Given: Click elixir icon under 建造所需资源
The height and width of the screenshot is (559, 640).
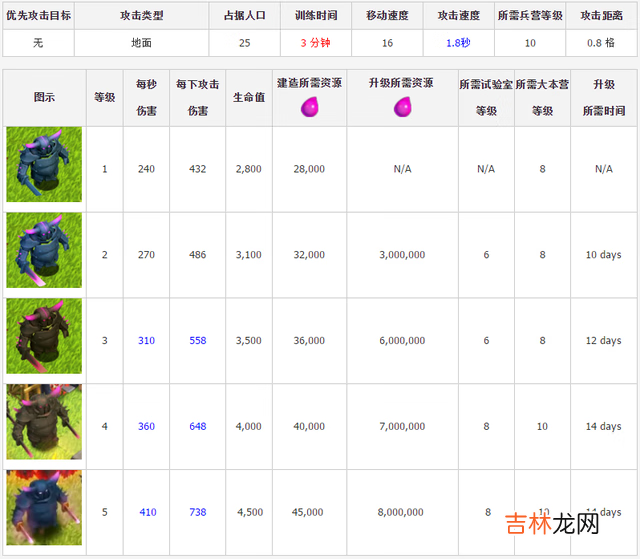Looking at the screenshot, I should pyautogui.click(x=309, y=107).
